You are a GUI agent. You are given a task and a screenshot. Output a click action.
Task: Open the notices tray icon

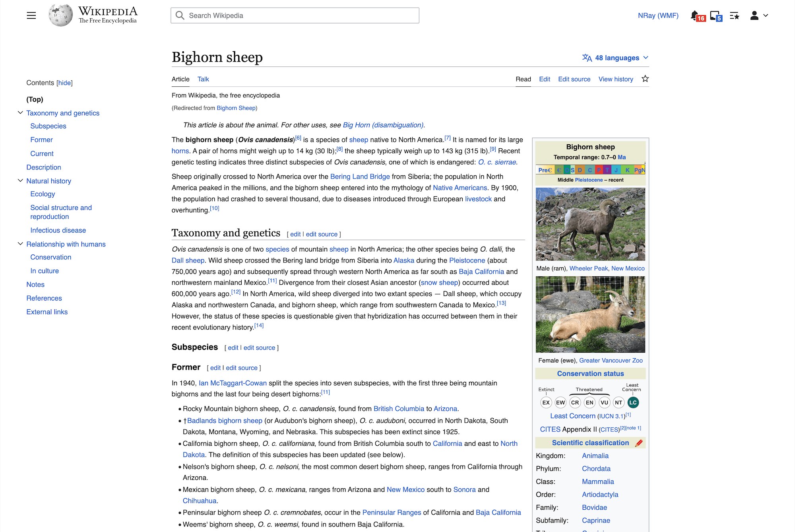[715, 16]
